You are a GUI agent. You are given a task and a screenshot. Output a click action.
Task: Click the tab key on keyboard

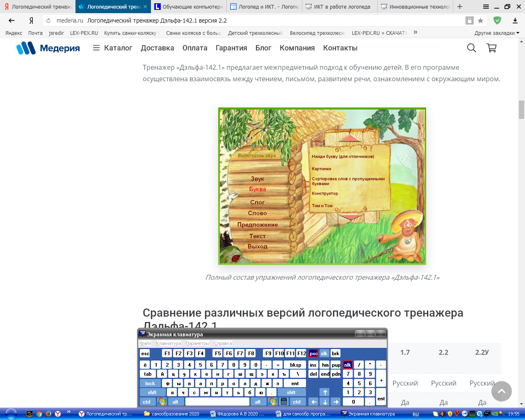[x=148, y=374]
